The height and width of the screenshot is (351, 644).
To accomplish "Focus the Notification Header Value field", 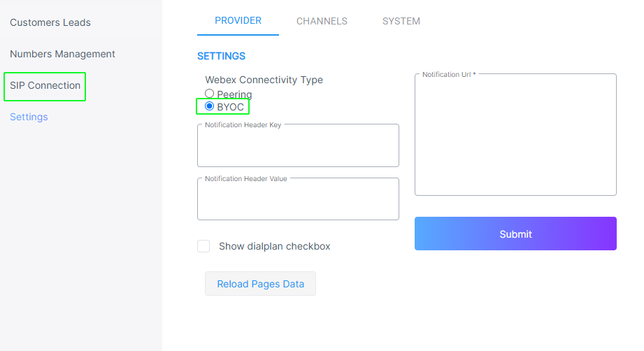I will point(298,199).
